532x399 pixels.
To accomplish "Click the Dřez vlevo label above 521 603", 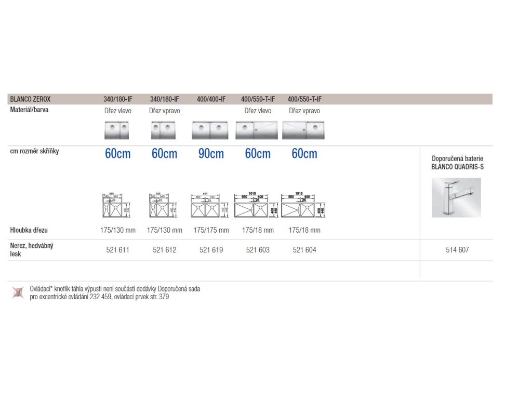I will point(258,111).
